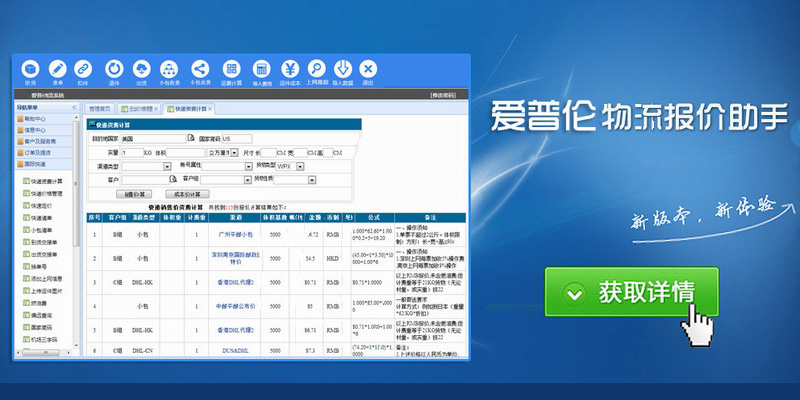
Task: Click the 扣件 chain-link icon
Action: pos(83,69)
